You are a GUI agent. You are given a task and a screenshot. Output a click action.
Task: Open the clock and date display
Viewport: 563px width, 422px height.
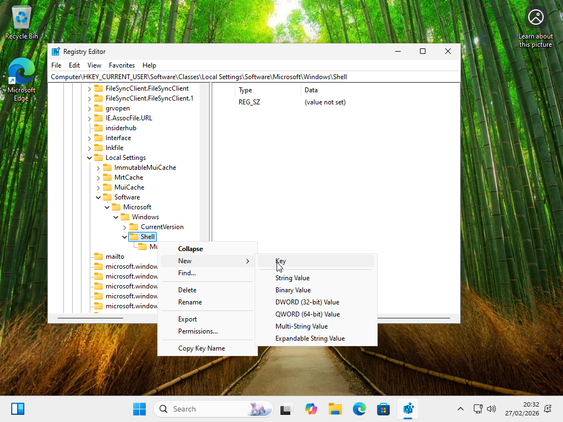pyautogui.click(x=522, y=409)
